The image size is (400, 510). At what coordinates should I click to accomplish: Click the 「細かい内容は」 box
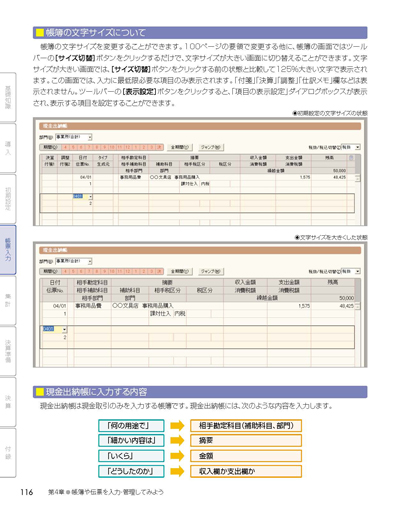(131, 441)
